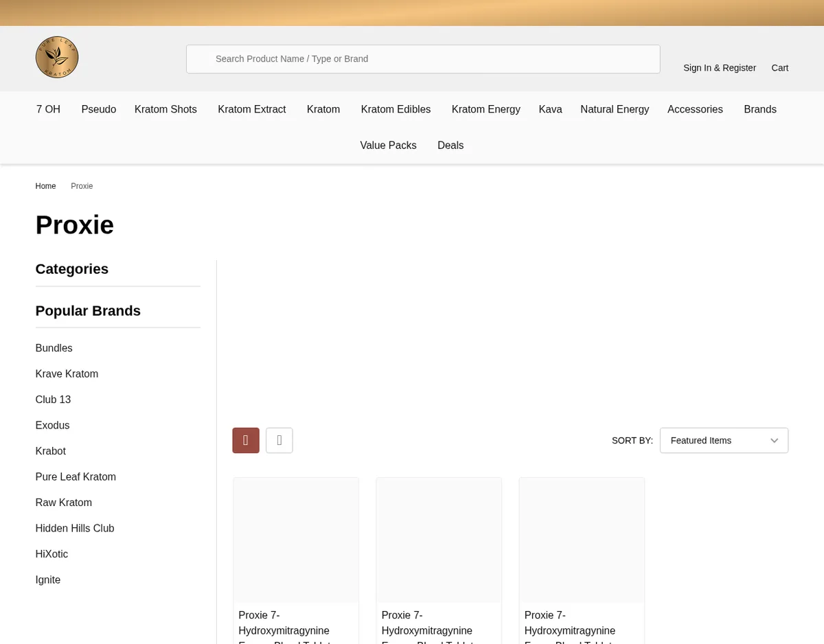Open the Sort By Featured Items dropdown

click(x=724, y=440)
